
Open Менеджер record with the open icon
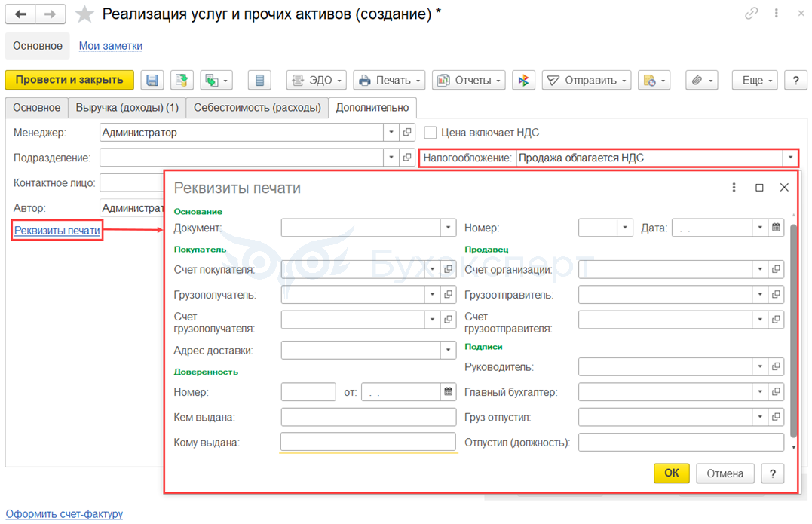408,133
